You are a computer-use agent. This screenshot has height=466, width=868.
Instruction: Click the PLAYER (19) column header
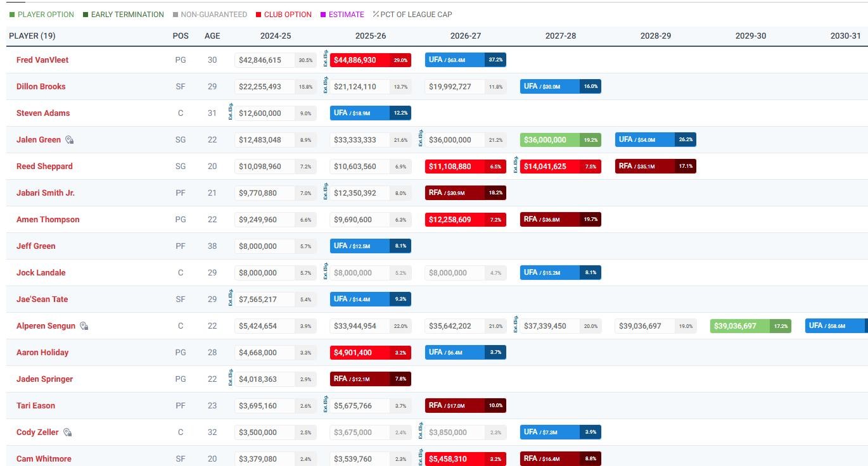[x=32, y=35]
